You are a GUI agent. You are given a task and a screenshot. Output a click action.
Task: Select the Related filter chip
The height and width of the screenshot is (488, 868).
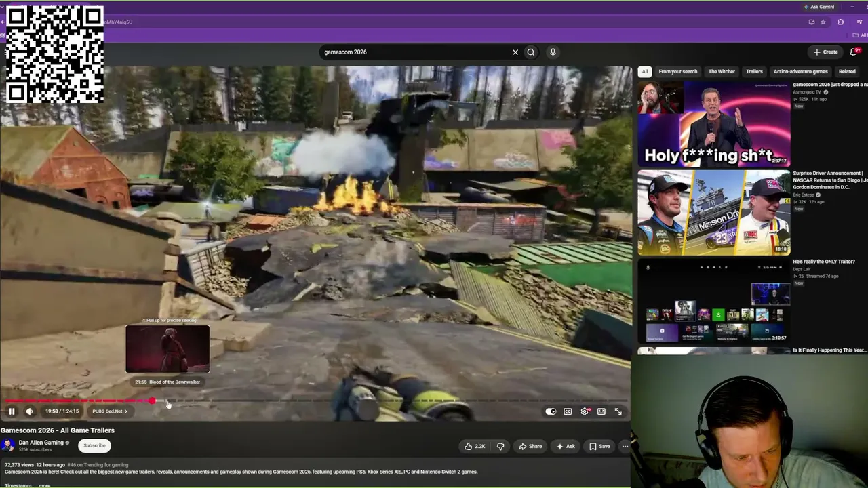(x=847, y=71)
